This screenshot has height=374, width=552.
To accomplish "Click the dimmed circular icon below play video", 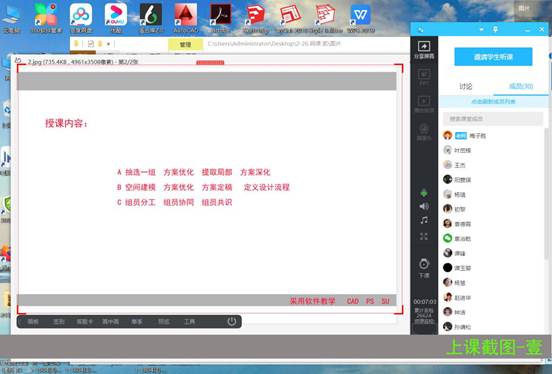I will (x=424, y=132).
